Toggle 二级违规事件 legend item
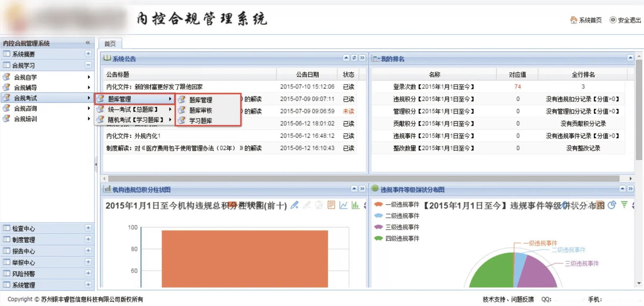The width and height of the screenshot is (644, 306). [397, 216]
